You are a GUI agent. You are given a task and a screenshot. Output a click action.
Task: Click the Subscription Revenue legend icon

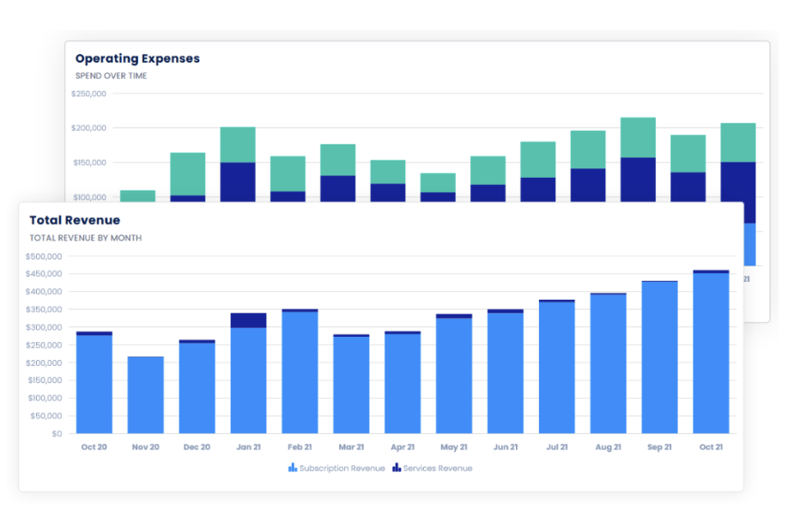293,467
